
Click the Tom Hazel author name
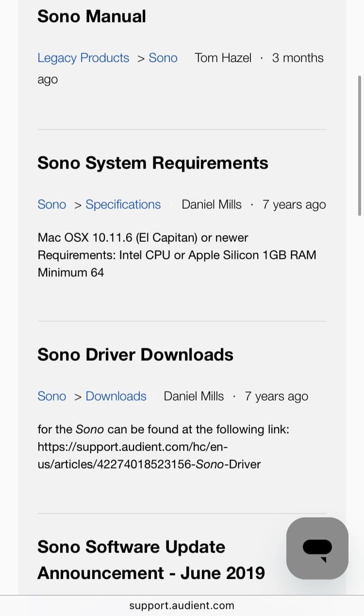coord(223,58)
